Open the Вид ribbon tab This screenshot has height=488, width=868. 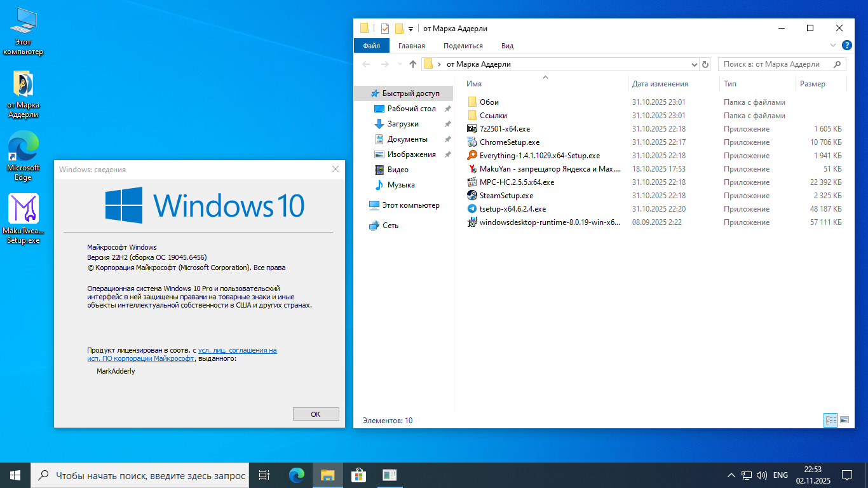507,46
